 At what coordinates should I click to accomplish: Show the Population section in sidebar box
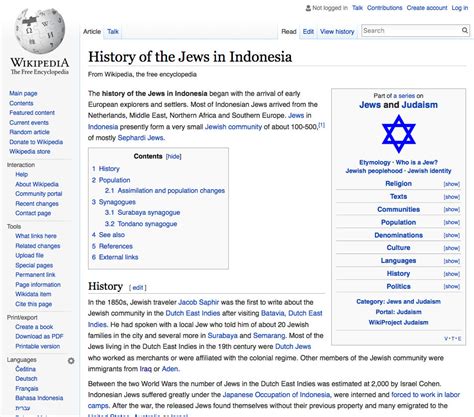(x=452, y=223)
